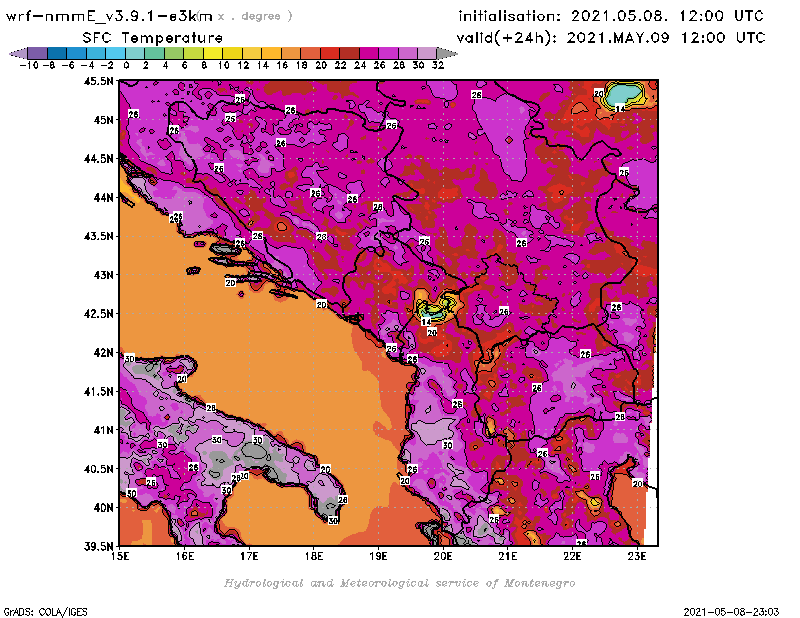The width and height of the screenshot is (800, 618).
Task: Click the '19E' longitude label
Action: tap(378, 556)
